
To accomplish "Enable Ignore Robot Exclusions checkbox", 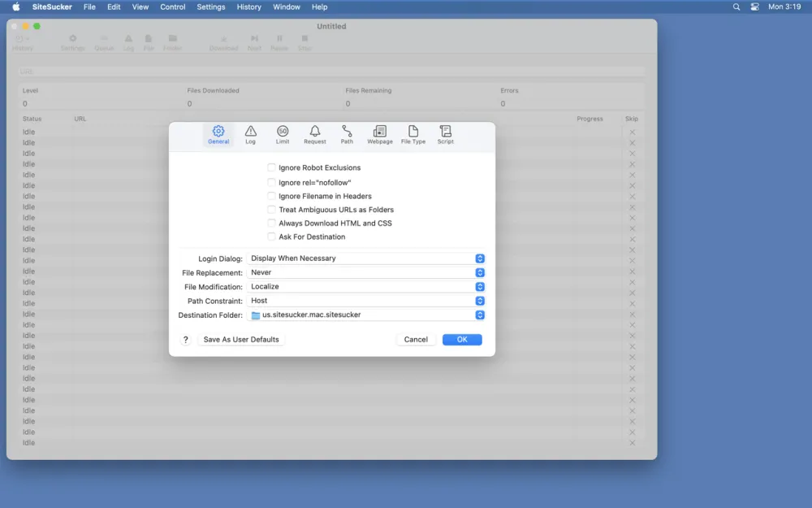I will pyautogui.click(x=272, y=168).
